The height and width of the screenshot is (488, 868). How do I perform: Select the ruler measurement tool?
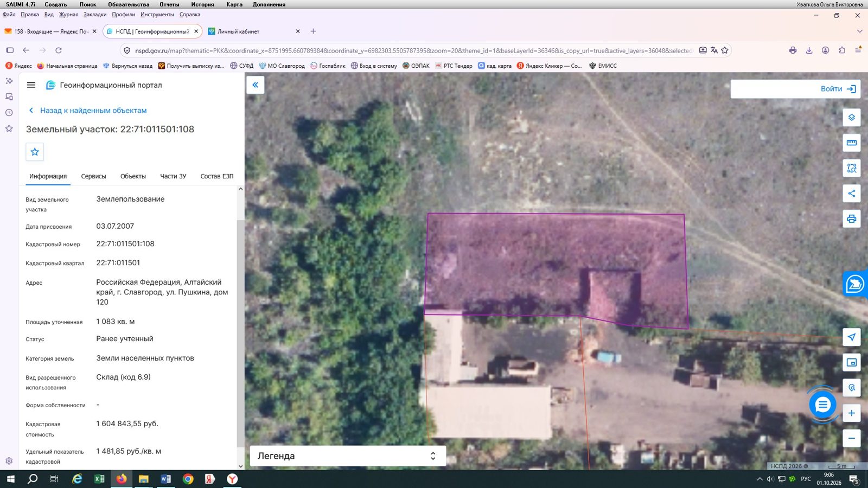pyautogui.click(x=851, y=143)
